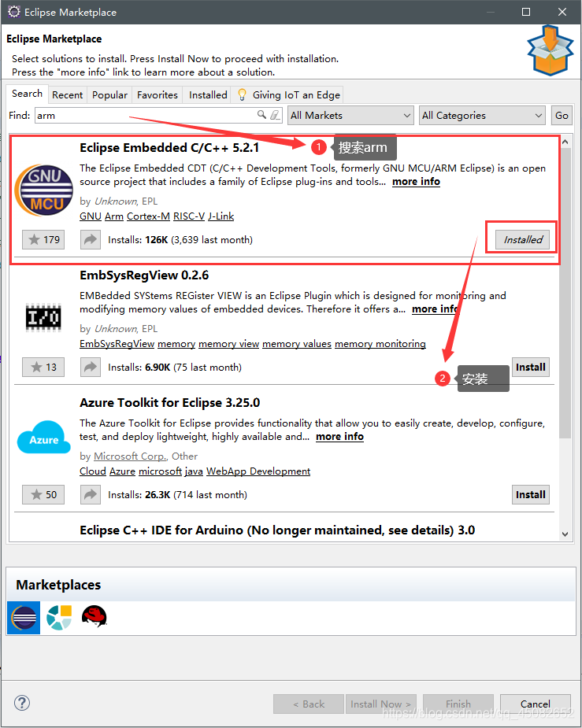Open more info for EmbSysRegView

[x=436, y=309]
